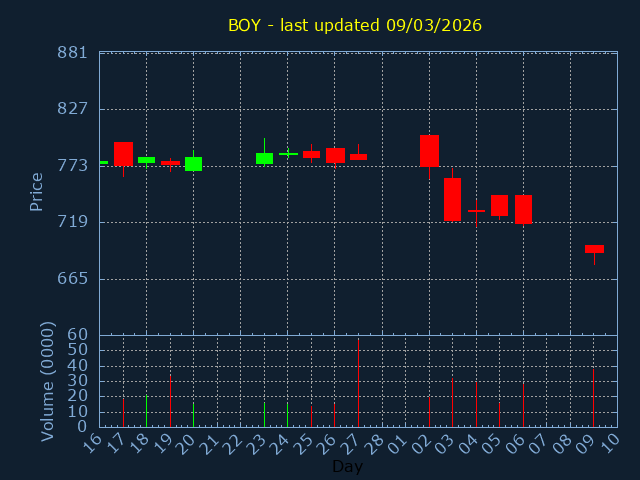Screen dimensions: 640x480
Task: Click the red volume bar for day 03
Action: (x=452, y=401)
